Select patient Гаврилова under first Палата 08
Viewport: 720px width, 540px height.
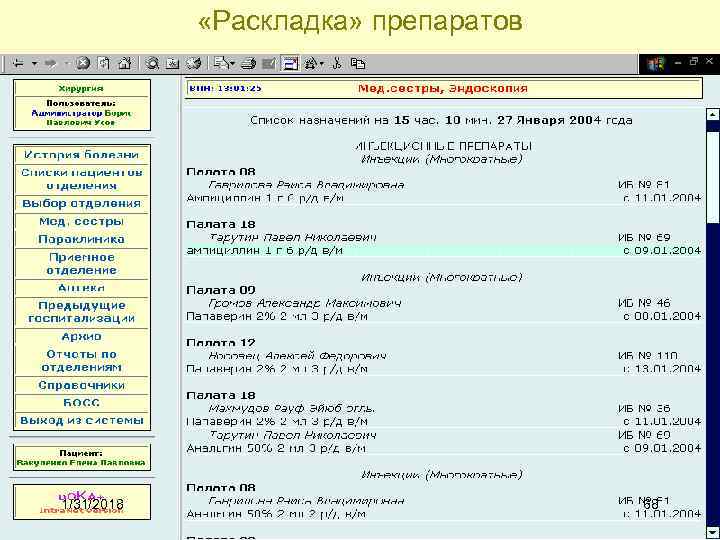click(x=306, y=185)
